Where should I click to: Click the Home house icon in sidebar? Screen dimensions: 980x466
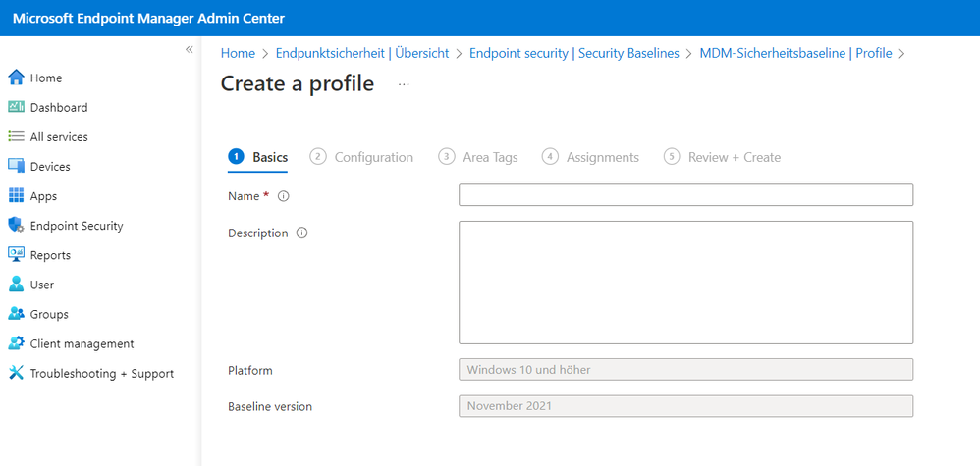(x=16, y=78)
